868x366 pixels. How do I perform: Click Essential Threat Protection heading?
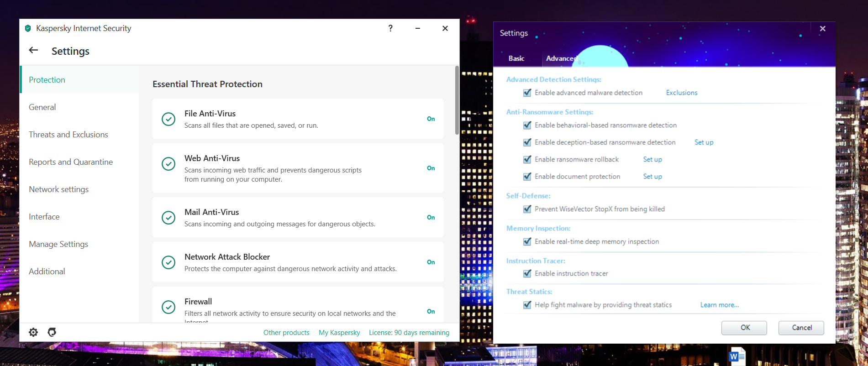(x=207, y=84)
